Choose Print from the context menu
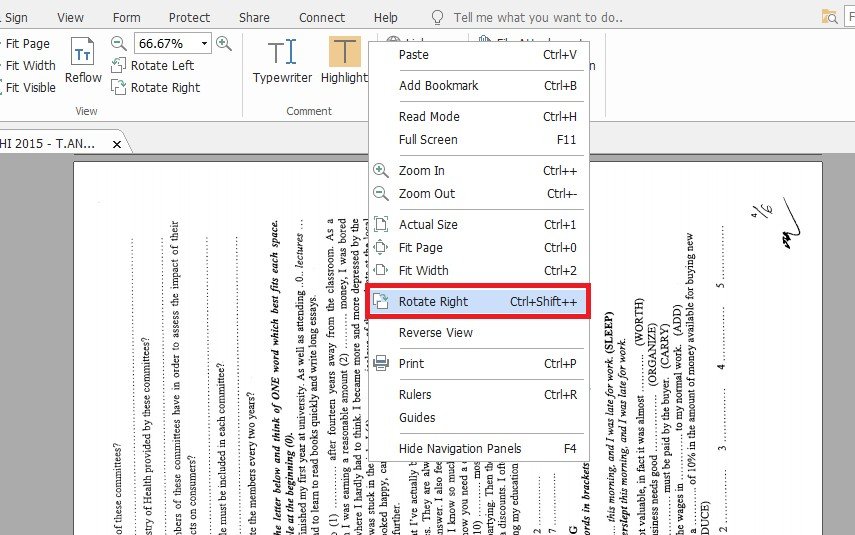 pos(479,364)
